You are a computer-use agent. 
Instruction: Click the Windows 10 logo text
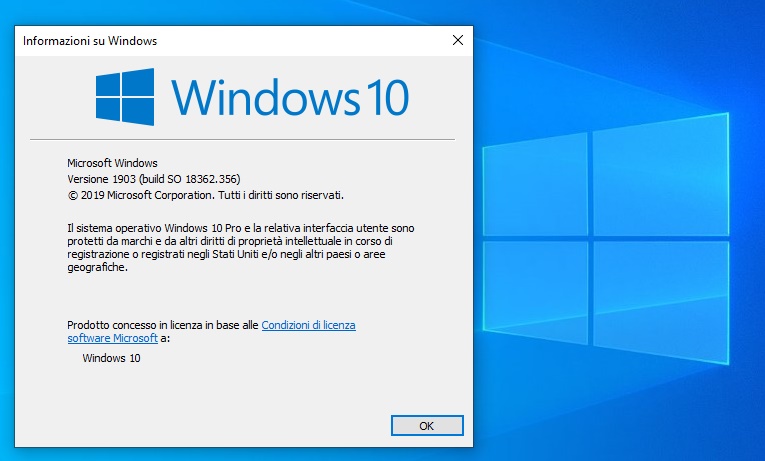290,98
